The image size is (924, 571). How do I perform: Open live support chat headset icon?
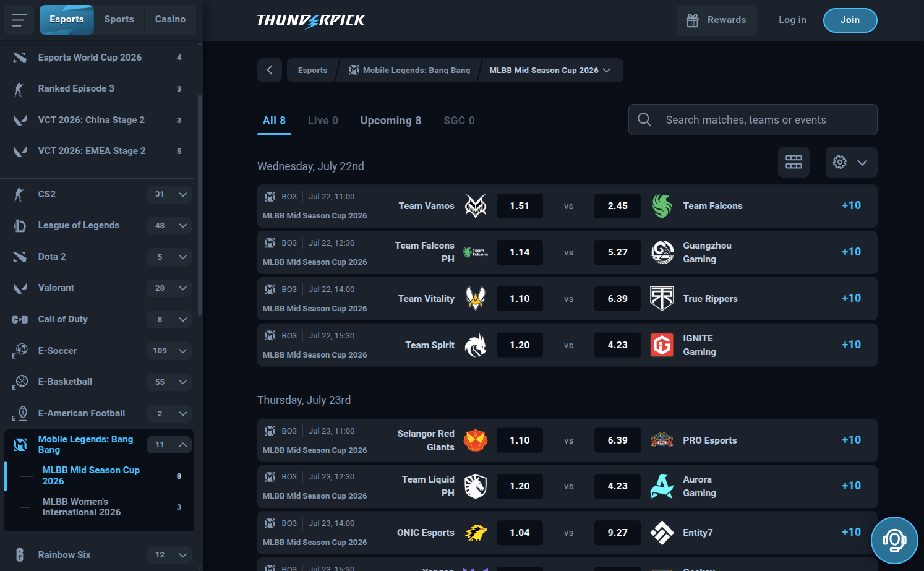click(x=894, y=540)
